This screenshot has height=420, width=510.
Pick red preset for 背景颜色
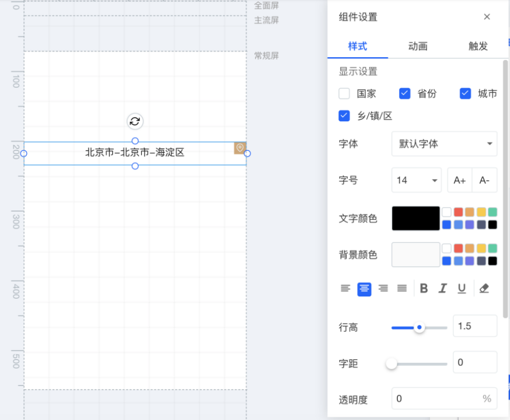click(x=458, y=249)
